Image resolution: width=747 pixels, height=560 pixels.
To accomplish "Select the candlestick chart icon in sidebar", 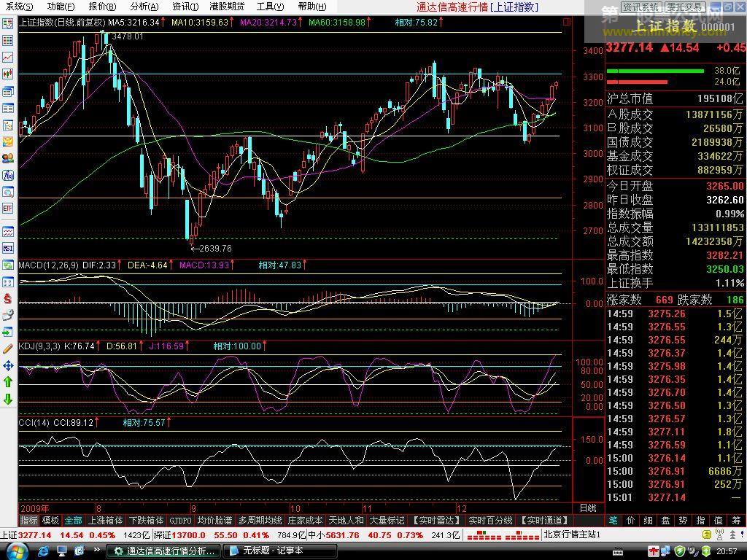I will 7,74.
